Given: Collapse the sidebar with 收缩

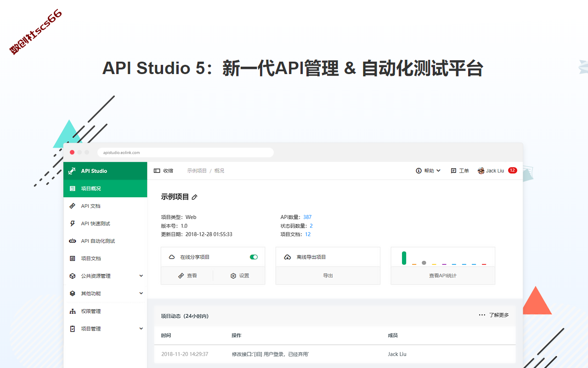Looking at the screenshot, I should (x=164, y=171).
